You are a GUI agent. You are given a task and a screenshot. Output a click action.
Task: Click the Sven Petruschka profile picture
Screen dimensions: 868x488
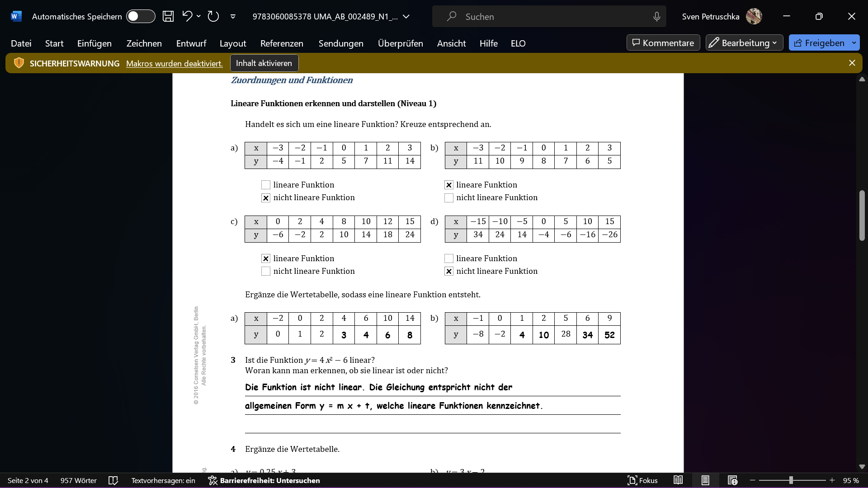(754, 16)
